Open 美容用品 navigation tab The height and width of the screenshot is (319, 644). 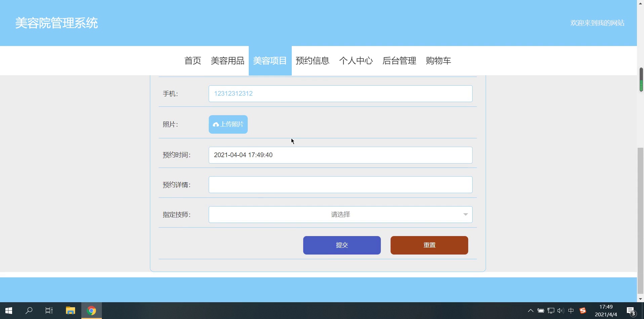point(228,61)
